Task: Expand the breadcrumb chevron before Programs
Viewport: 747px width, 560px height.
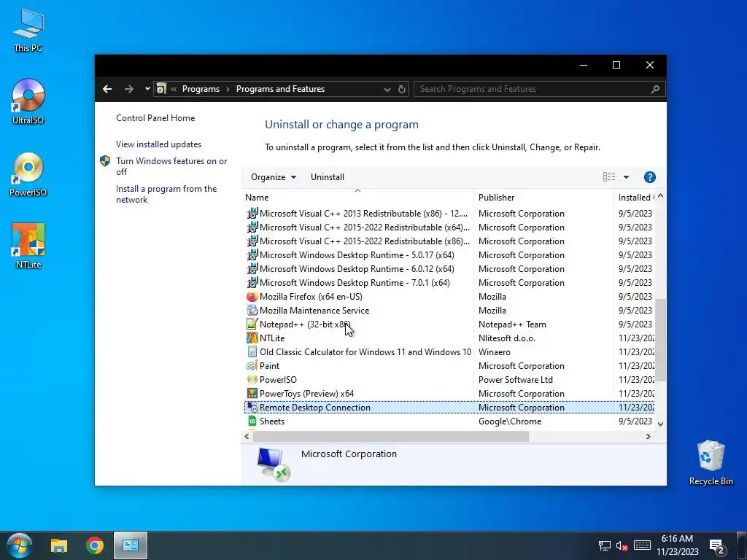Action: point(174,89)
